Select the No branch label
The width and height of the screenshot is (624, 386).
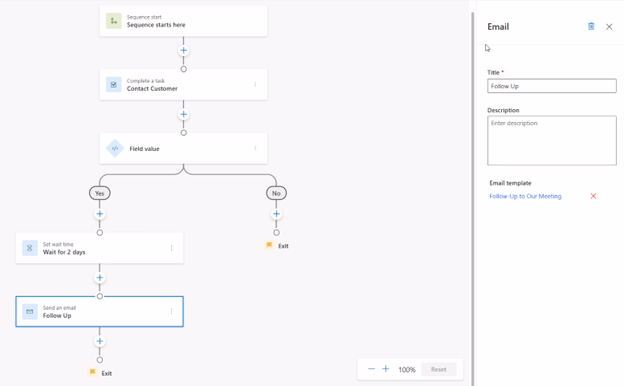coord(276,193)
